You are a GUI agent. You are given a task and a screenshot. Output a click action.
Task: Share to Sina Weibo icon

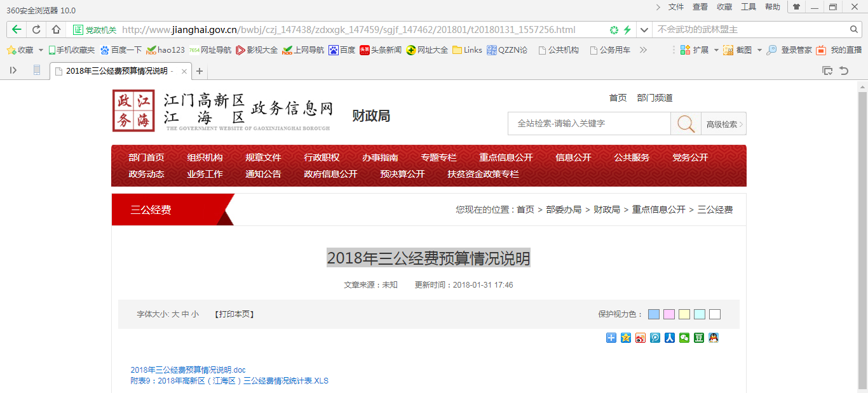pyautogui.click(x=641, y=338)
